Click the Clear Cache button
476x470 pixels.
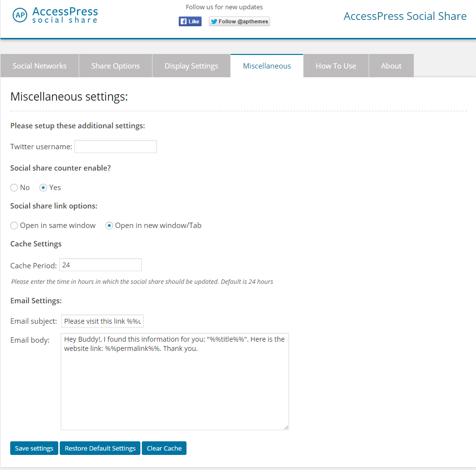click(164, 449)
